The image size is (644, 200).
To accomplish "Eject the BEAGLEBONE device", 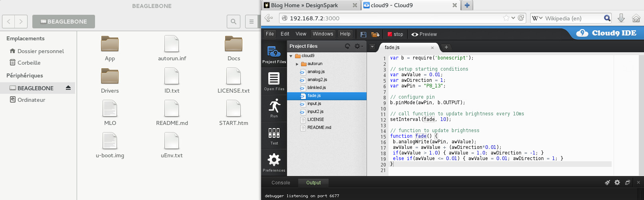I will point(68,88).
